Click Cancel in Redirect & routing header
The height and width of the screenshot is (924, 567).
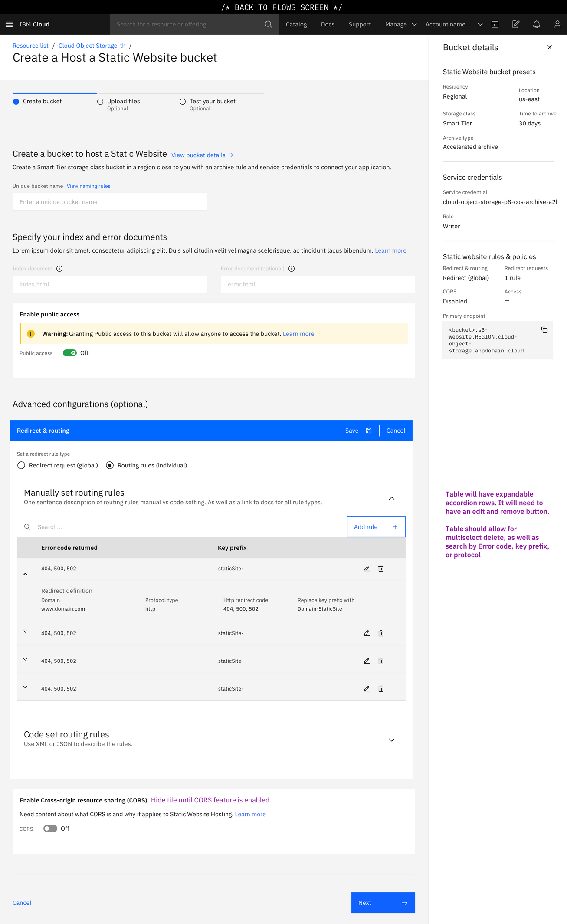pos(396,431)
